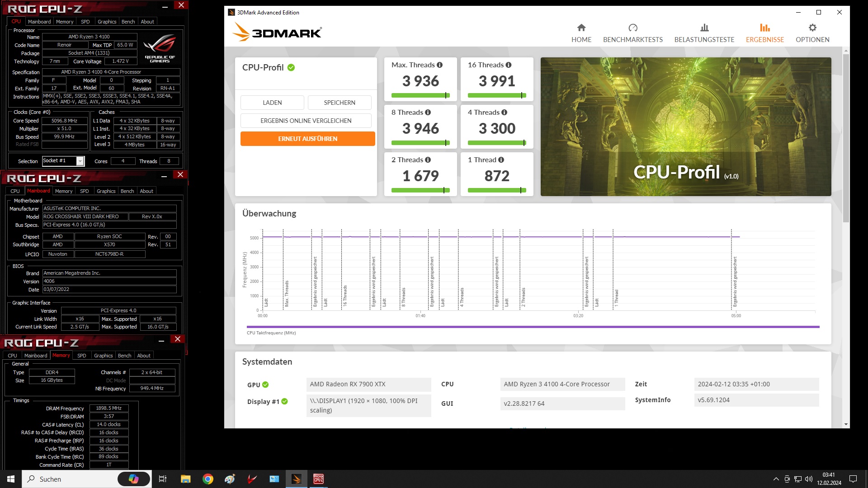Click the 1 Thread score progress bar
The image size is (868, 488).
coord(497,190)
